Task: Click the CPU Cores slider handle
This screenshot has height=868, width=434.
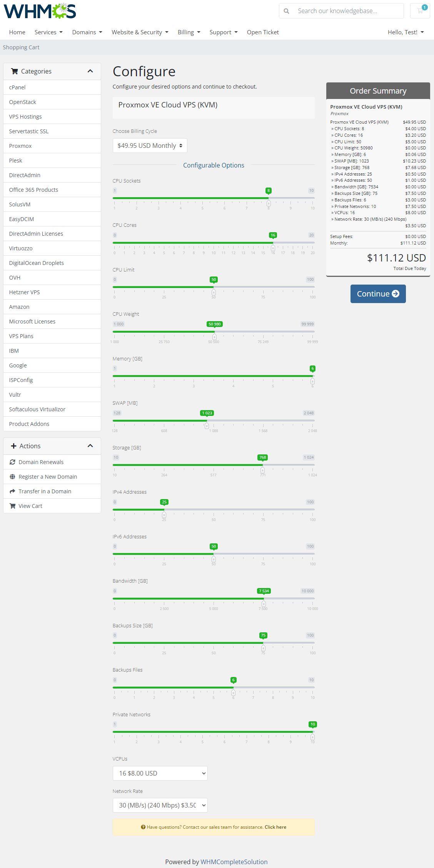Action: tap(273, 248)
